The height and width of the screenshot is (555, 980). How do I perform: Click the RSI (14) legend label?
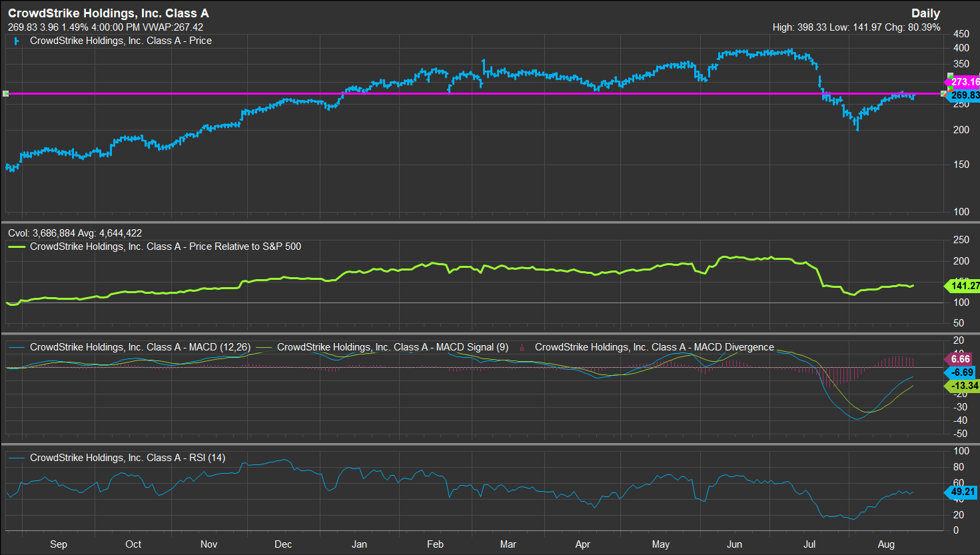tap(127, 458)
